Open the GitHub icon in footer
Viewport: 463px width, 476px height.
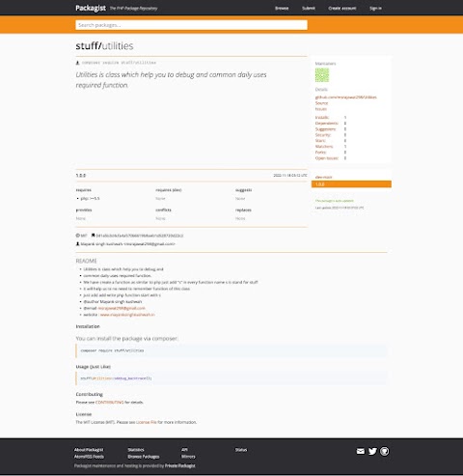click(384, 451)
